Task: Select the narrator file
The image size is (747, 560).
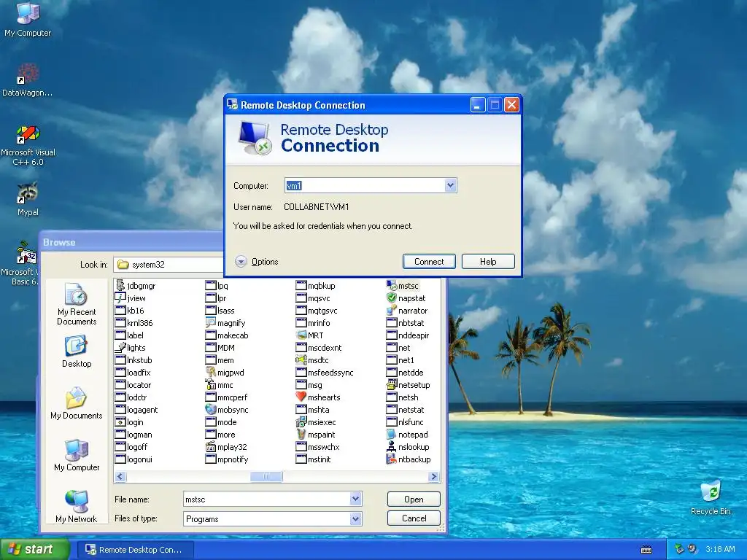Action: click(407, 311)
